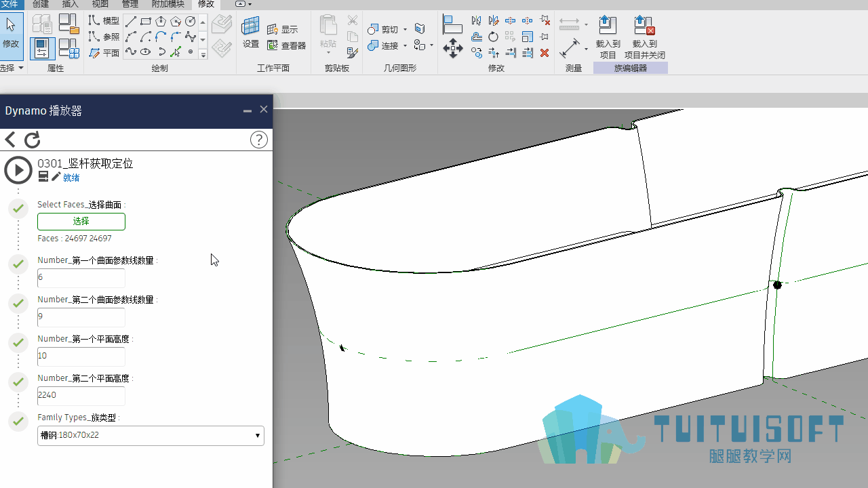This screenshot has width=868, height=488.
Task: Click 载入到项目并关闭 button
Action: (644, 37)
